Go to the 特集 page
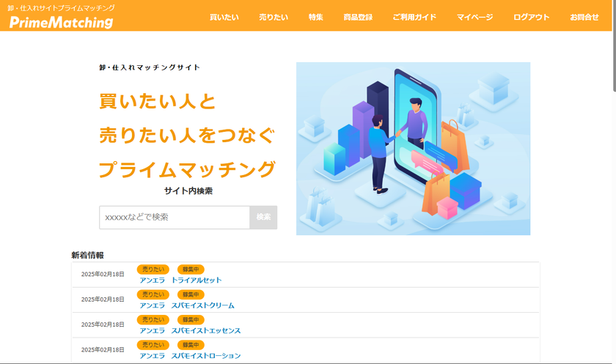 (315, 18)
